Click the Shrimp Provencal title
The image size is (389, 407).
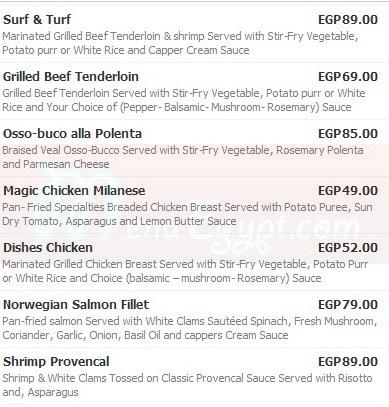(56, 362)
